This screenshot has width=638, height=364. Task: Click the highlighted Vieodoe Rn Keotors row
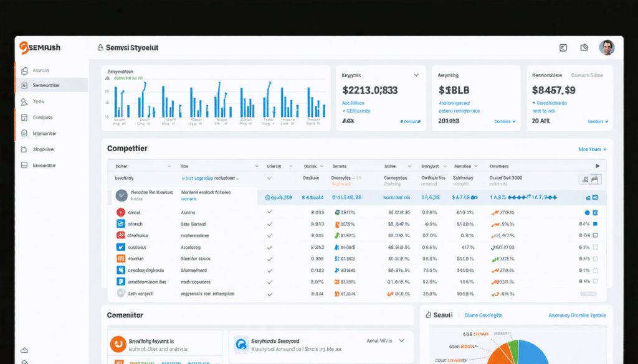pyautogui.click(x=358, y=197)
